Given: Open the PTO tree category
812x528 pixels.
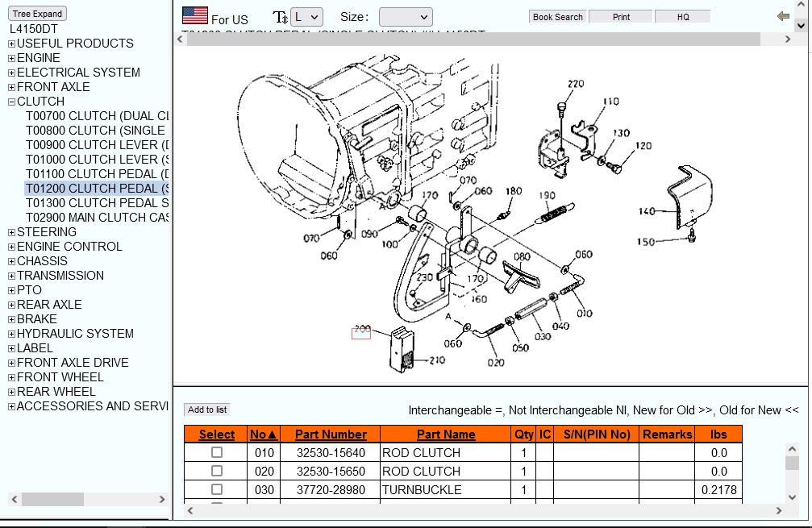Looking at the screenshot, I should point(29,290).
